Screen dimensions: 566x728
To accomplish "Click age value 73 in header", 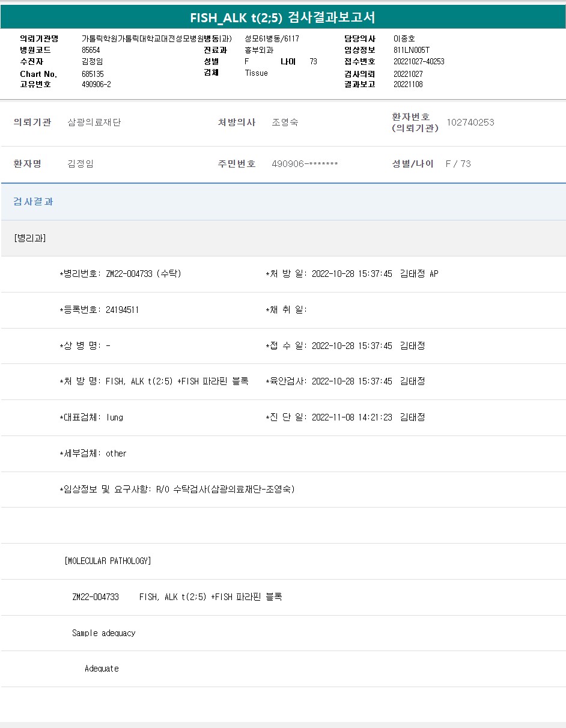I will (314, 62).
